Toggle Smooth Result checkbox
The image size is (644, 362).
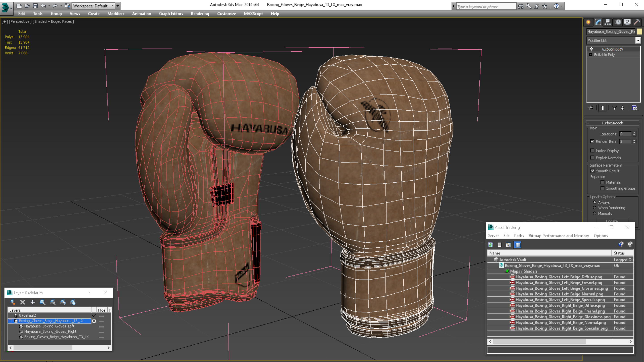point(593,171)
